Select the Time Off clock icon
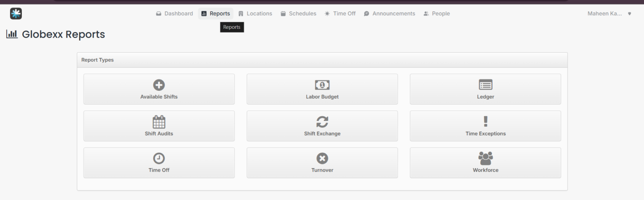Viewport: 644px width, 200px height. click(x=159, y=158)
